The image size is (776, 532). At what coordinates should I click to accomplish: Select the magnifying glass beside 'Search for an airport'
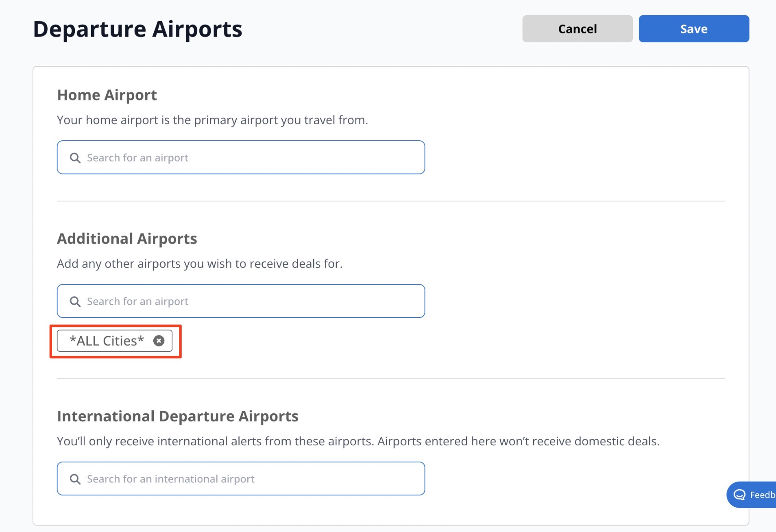76,157
